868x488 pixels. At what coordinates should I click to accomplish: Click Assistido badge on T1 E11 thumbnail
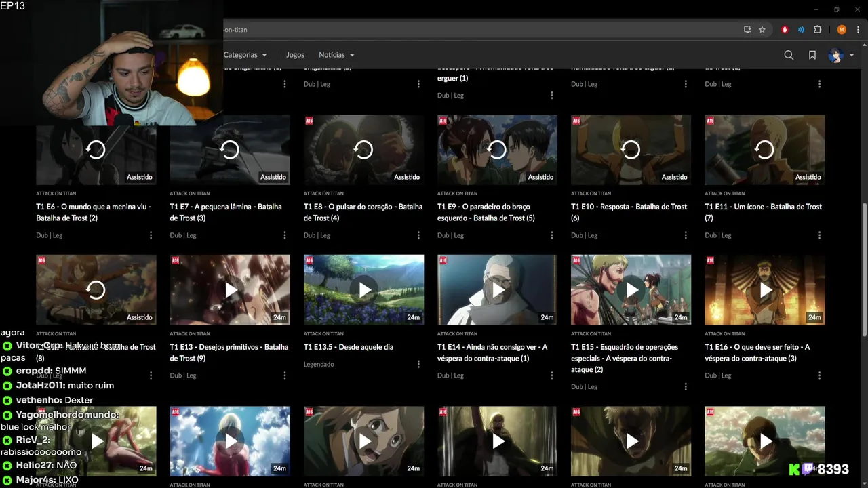click(x=808, y=177)
